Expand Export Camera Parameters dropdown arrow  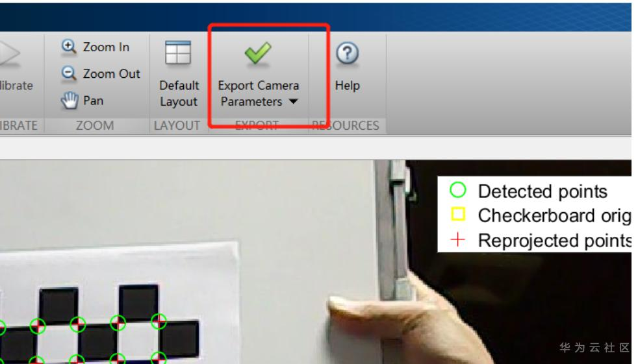[294, 102]
